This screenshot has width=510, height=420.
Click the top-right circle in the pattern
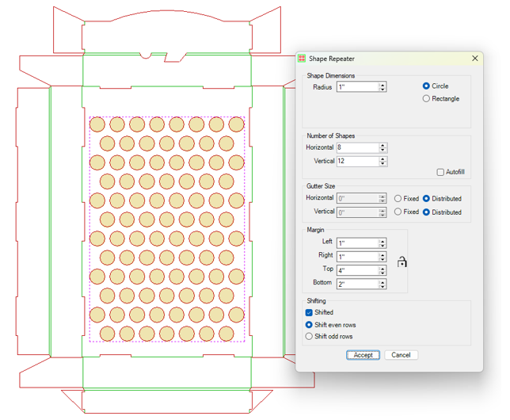click(x=237, y=124)
